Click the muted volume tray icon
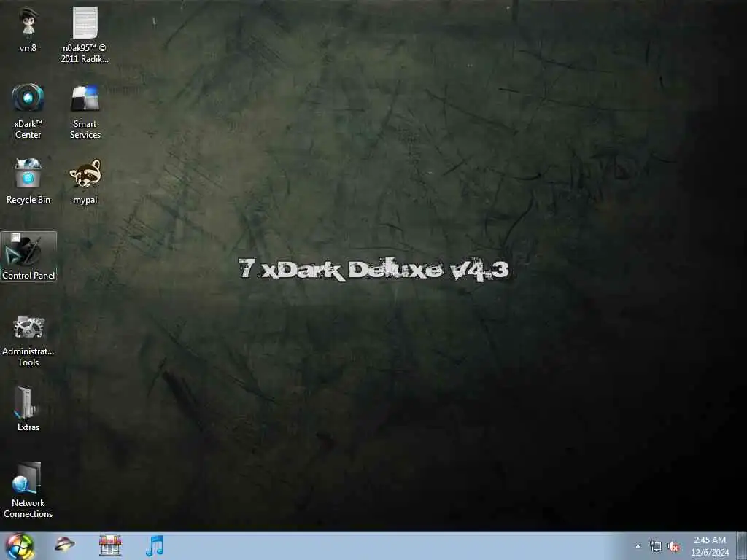The image size is (747, 560). pos(673,547)
